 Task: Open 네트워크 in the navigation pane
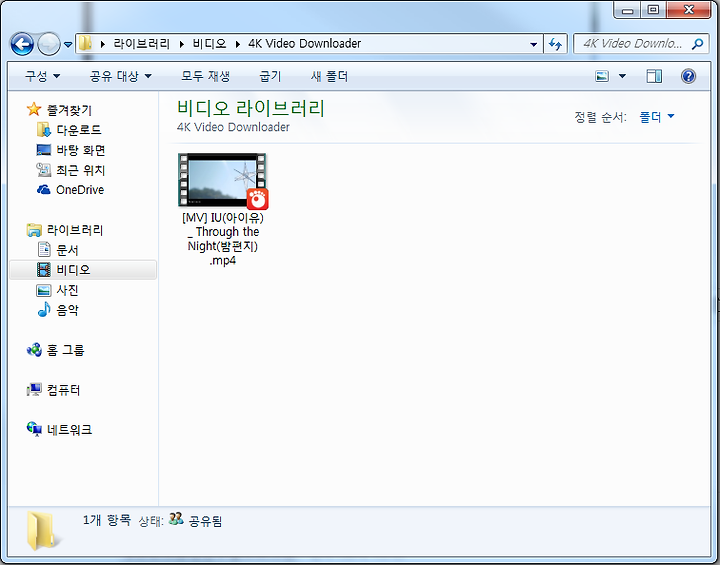click(x=69, y=430)
